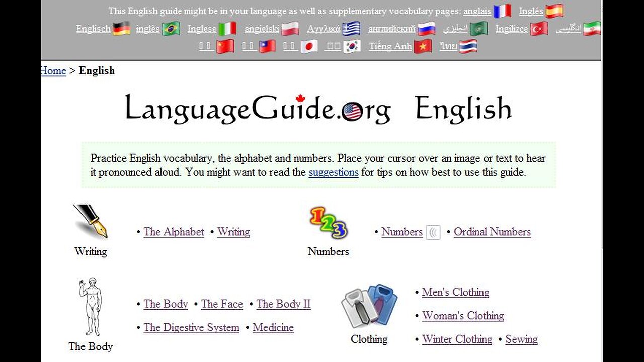Click the human figure Body icon
The width and height of the screenshot is (644, 362).
click(x=91, y=307)
